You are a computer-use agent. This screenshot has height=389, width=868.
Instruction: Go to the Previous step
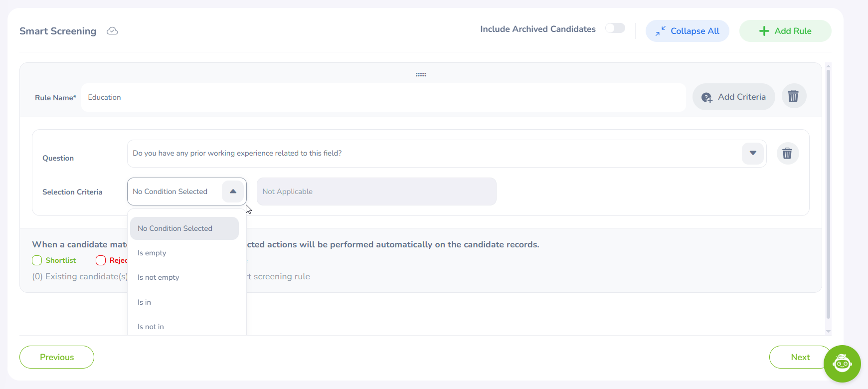click(57, 357)
